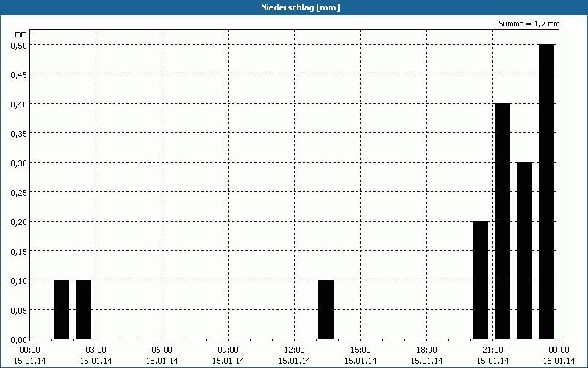
Task: Click the 12:00 time axis label
Action: 295,350
